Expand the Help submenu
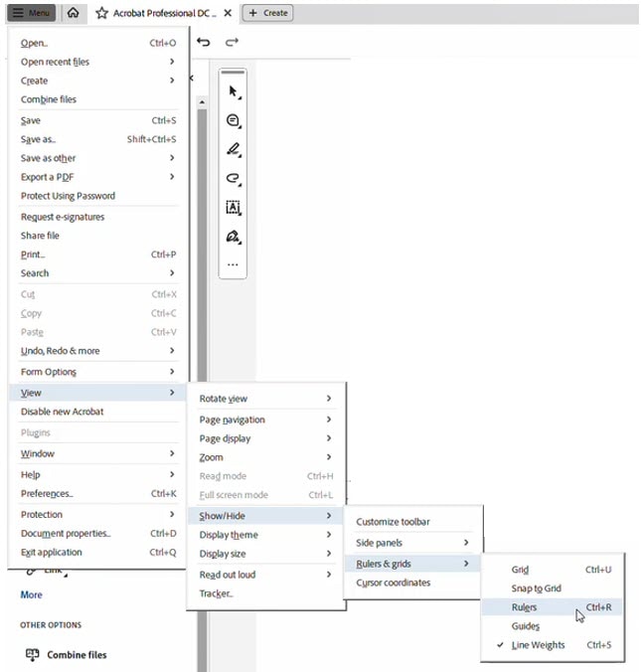The height and width of the screenshot is (672, 642). [x=98, y=474]
